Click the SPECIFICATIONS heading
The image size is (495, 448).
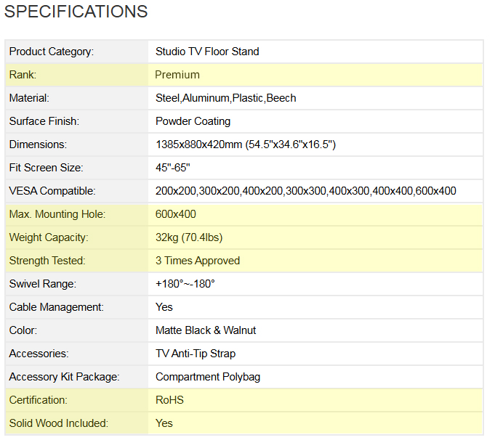pyautogui.click(x=76, y=12)
